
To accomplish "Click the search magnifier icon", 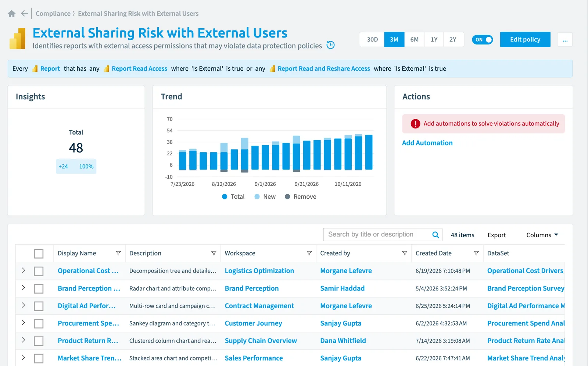I will 435,235.
